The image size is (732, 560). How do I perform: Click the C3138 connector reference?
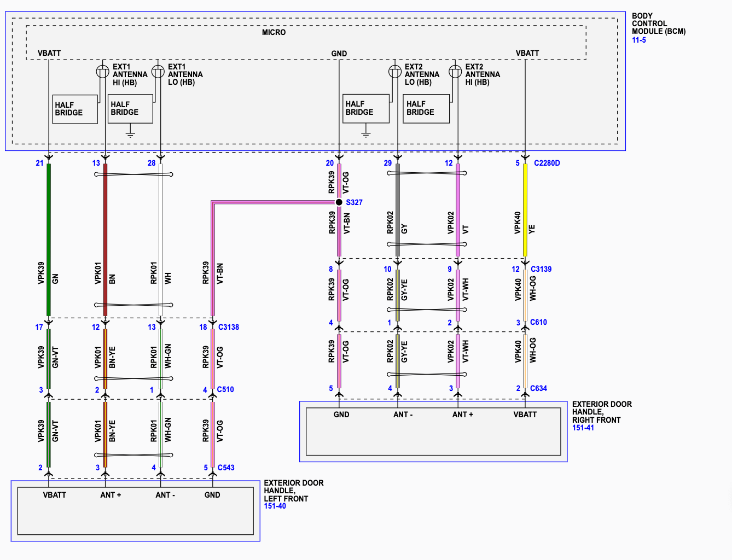tap(228, 327)
